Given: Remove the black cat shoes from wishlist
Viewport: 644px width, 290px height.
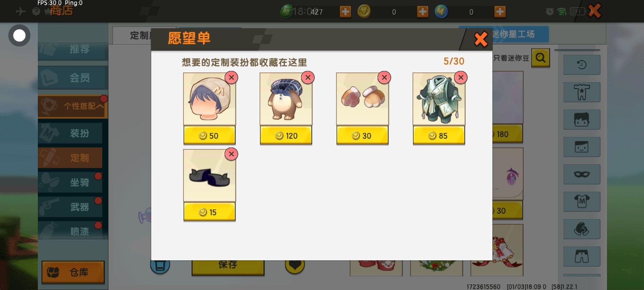Looking at the screenshot, I should pyautogui.click(x=231, y=154).
